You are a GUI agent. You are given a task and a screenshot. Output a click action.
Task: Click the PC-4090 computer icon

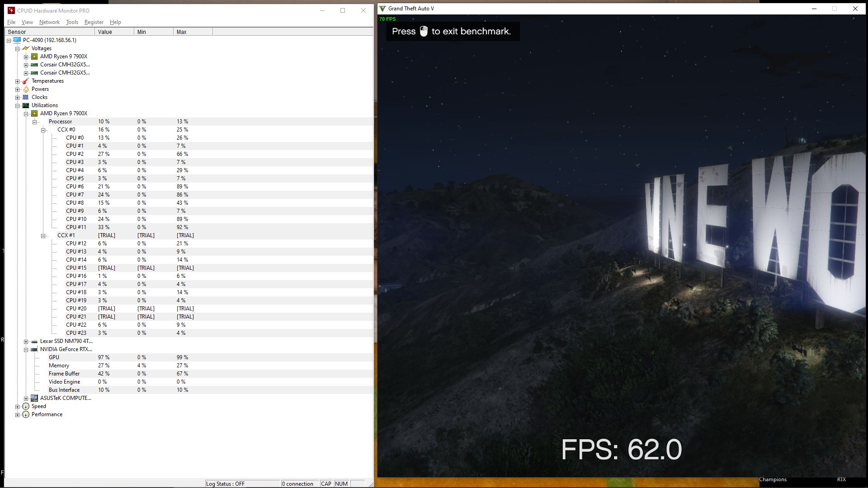point(17,40)
